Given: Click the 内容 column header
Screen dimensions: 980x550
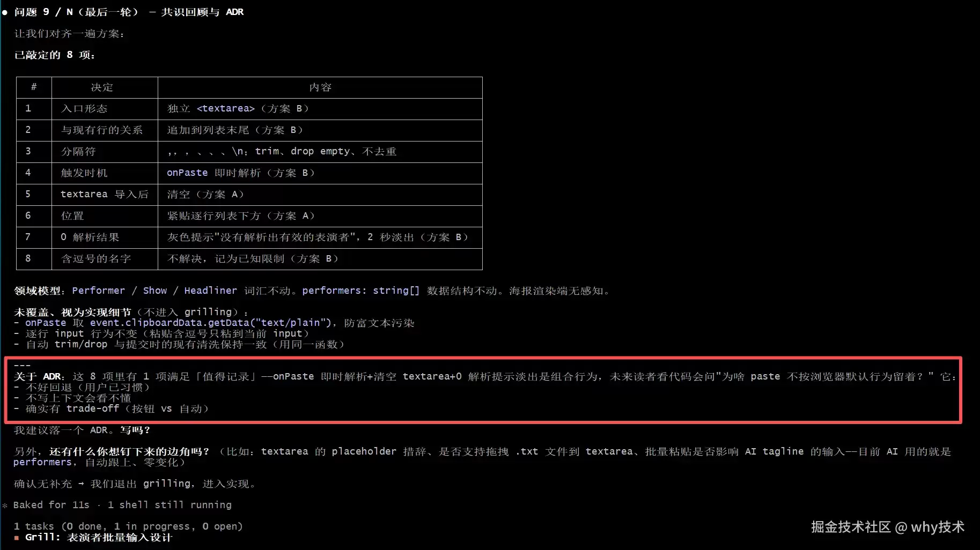Looking at the screenshot, I should 320,87.
